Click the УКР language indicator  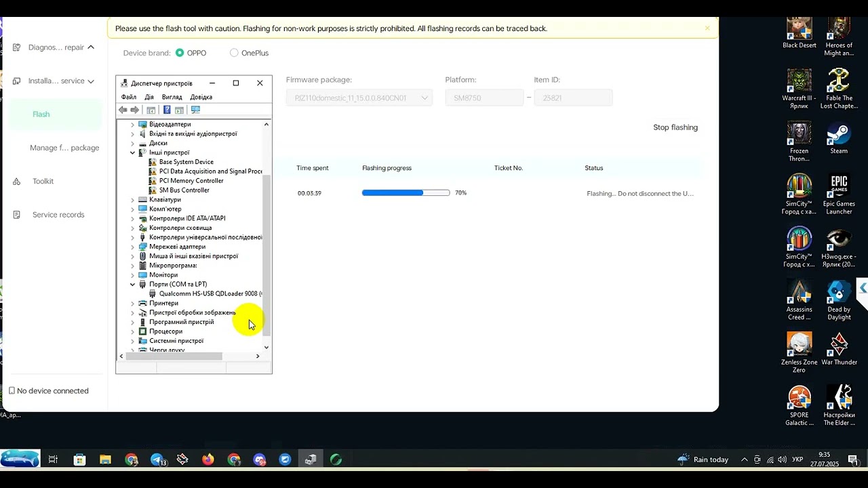pos(797,460)
